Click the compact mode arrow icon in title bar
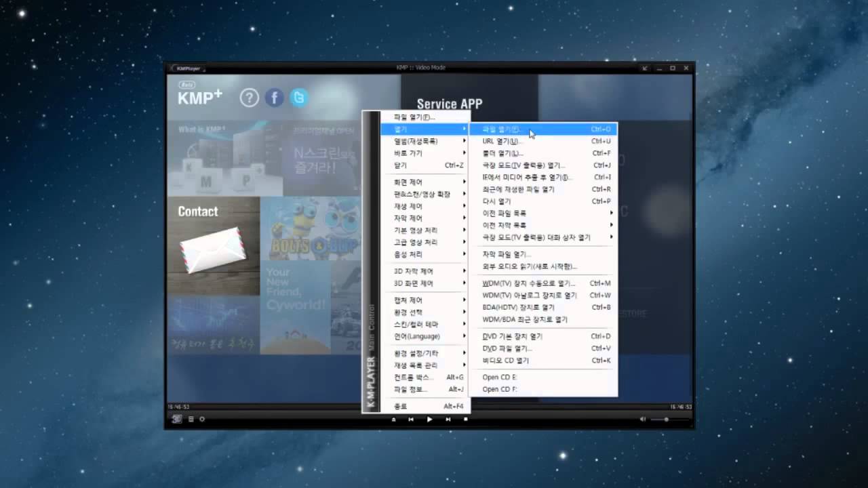868x488 pixels. [645, 68]
